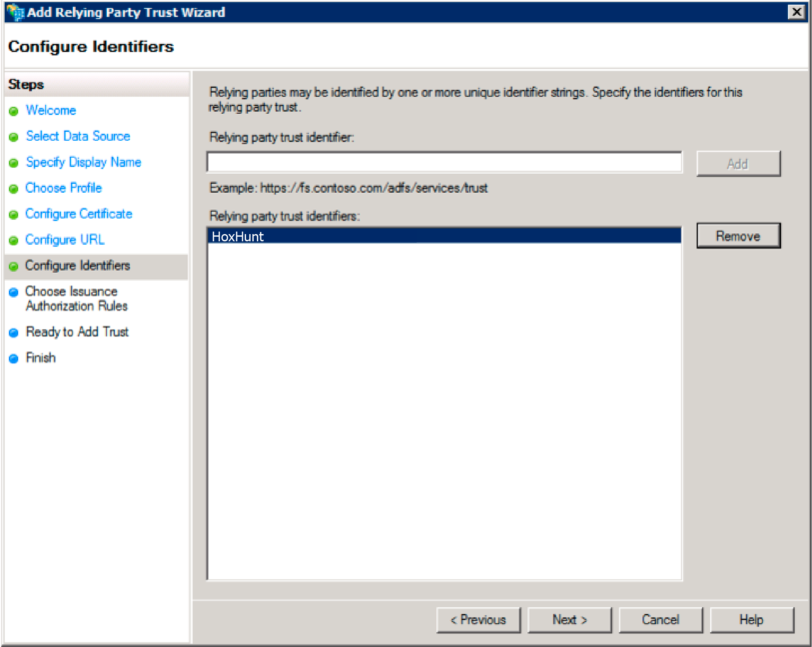Open Specify Display Name step
The width and height of the screenshot is (812, 647).
coord(83,162)
